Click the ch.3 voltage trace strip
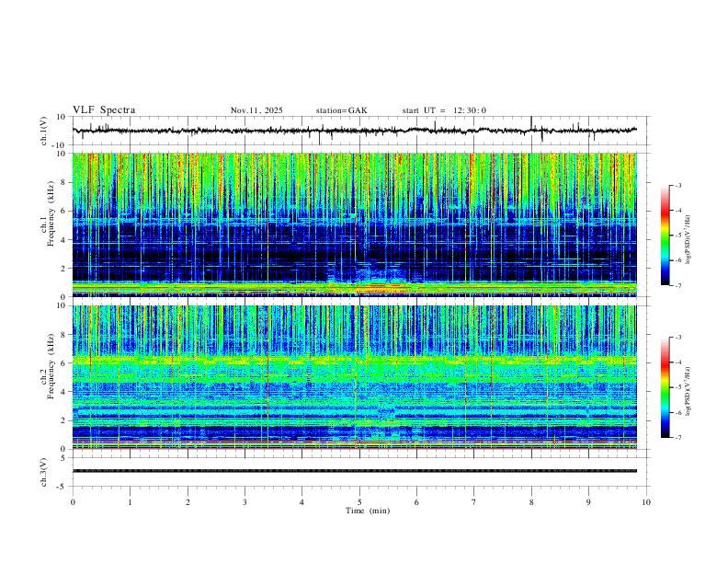728x563 pixels. coord(355,471)
